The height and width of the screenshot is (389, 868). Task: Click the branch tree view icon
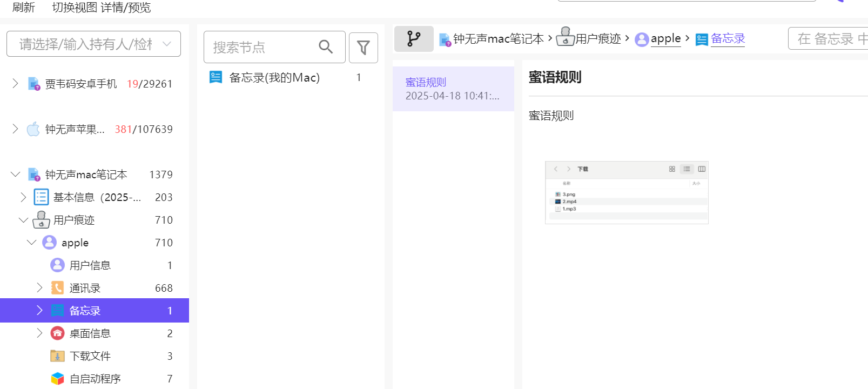pyautogui.click(x=414, y=39)
